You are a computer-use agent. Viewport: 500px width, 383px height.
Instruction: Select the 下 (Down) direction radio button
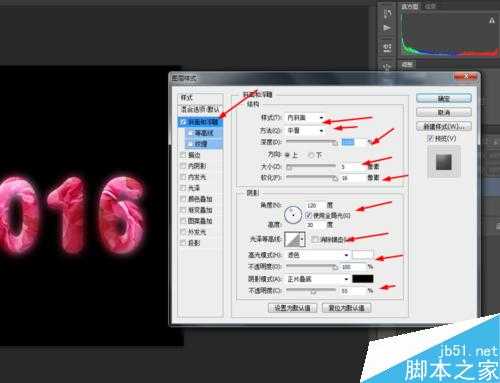point(311,155)
